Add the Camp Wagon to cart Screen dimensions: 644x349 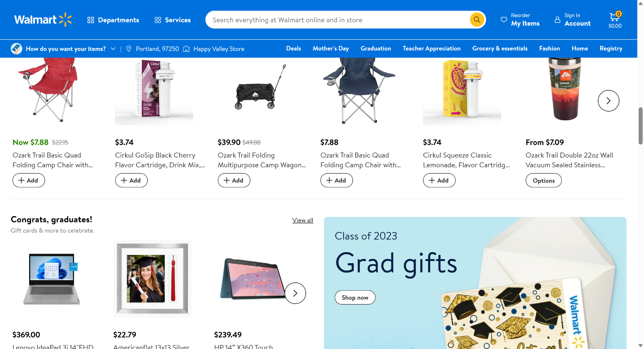point(234,180)
